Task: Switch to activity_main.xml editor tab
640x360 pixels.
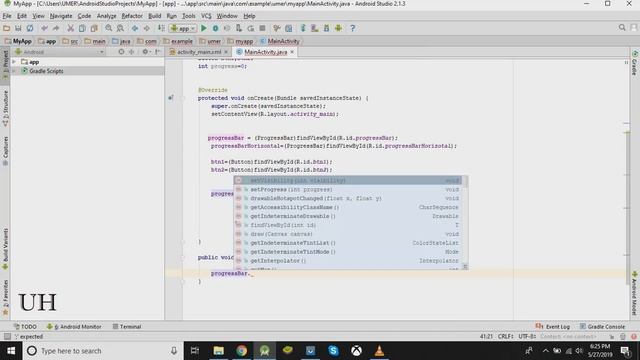Action: [x=199, y=52]
